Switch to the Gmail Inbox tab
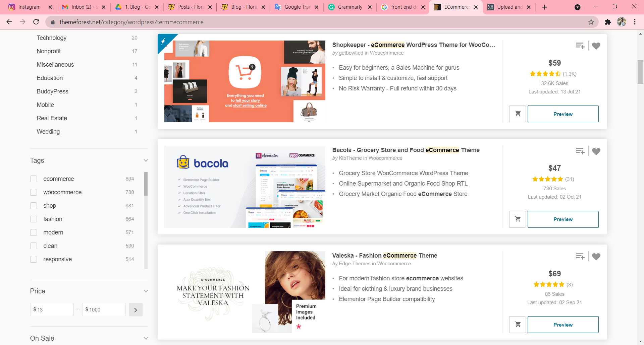This screenshot has width=644, height=345. click(83, 7)
